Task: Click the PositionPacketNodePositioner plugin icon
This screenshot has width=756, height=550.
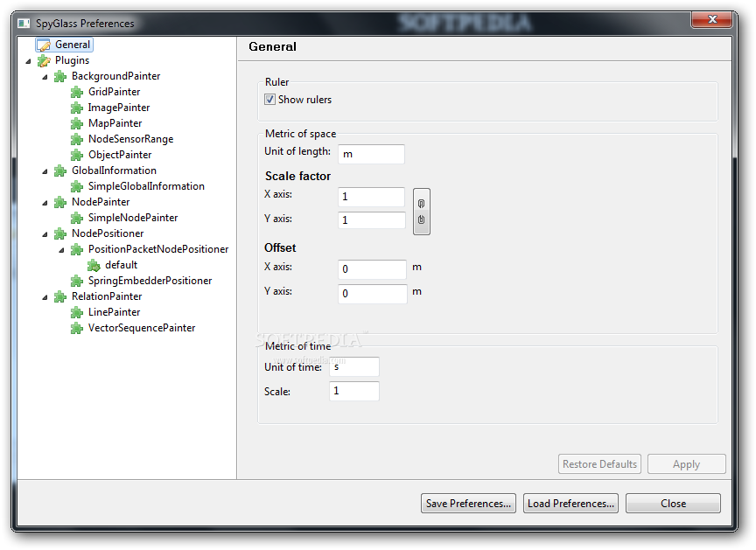Action: tap(77, 249)
